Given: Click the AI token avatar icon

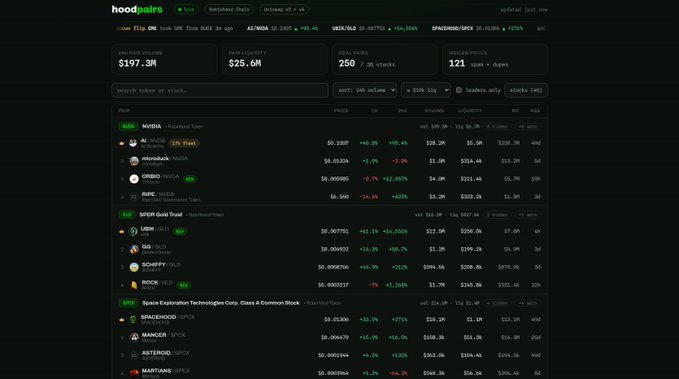Looking at the screenshot, I should (133, 143).
